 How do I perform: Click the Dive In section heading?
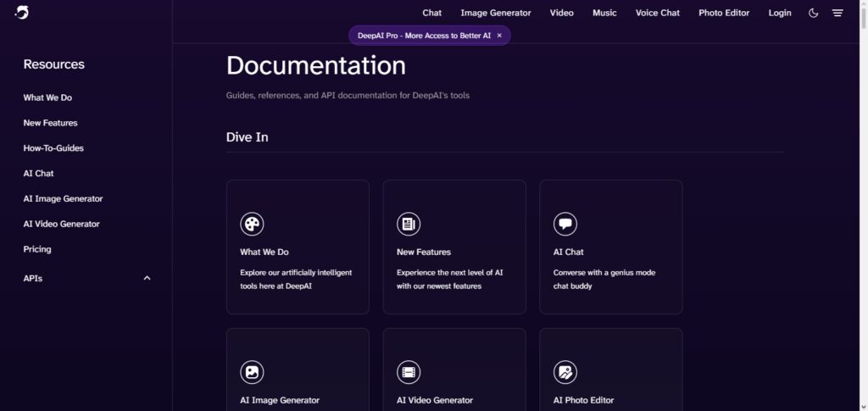coord(247,137)
